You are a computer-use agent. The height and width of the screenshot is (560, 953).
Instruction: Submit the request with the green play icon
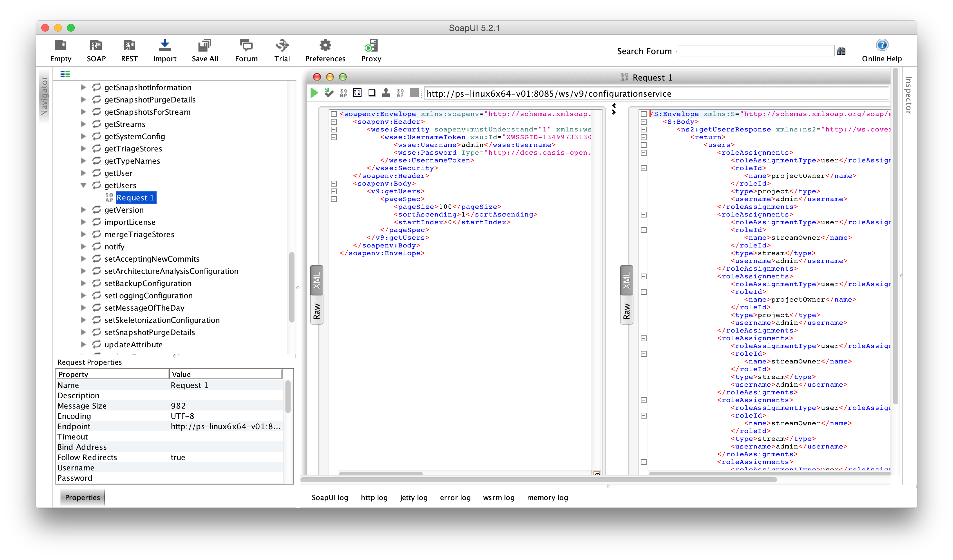tap(314, 93)
